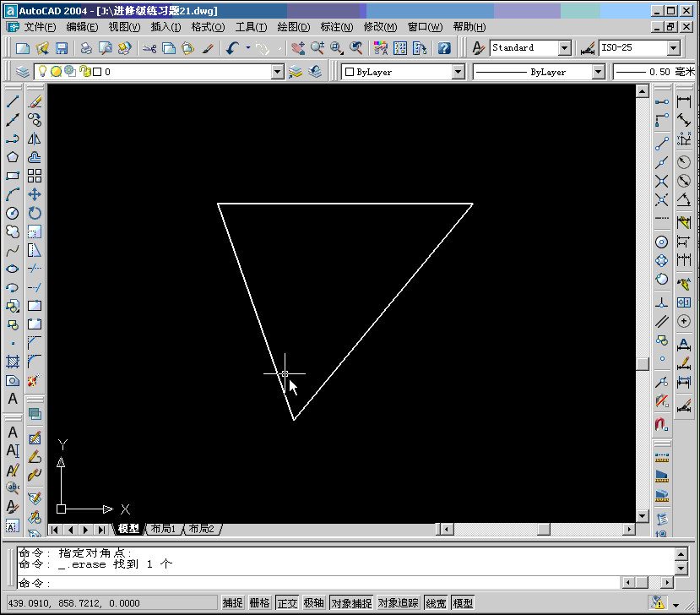Click the Snap to Endpoint icon

coord(662,144)
